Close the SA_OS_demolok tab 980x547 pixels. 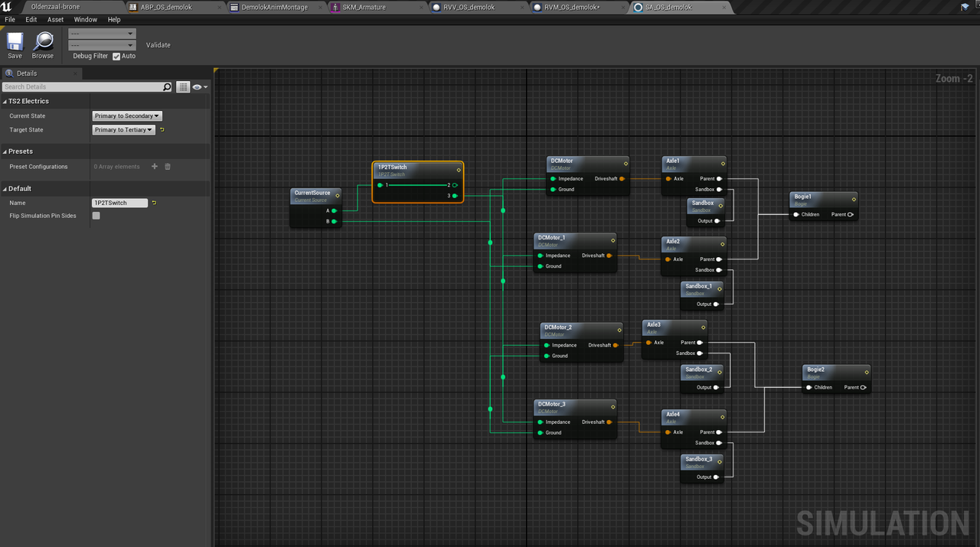(724, 7)
